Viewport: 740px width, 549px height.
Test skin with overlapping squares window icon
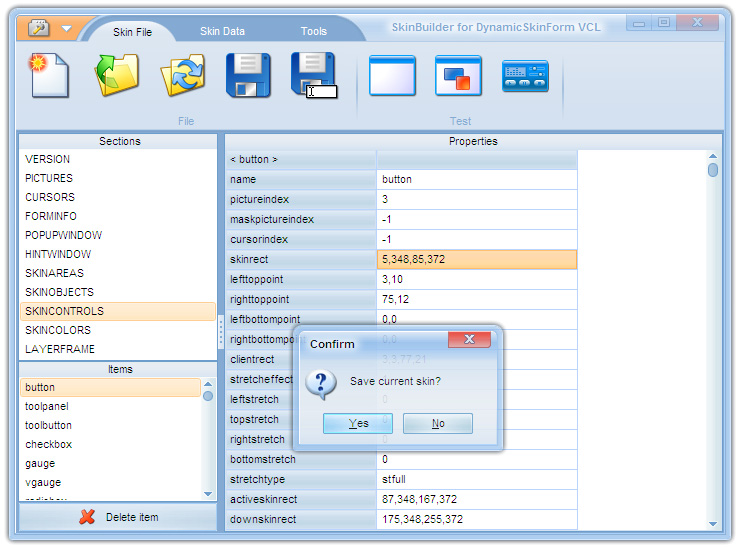[458, 76]
